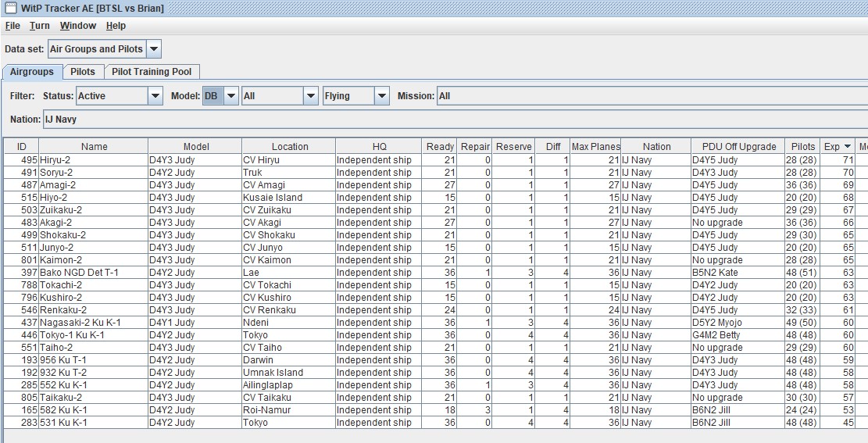Sort table by Location column header

[x=289, y=147]
